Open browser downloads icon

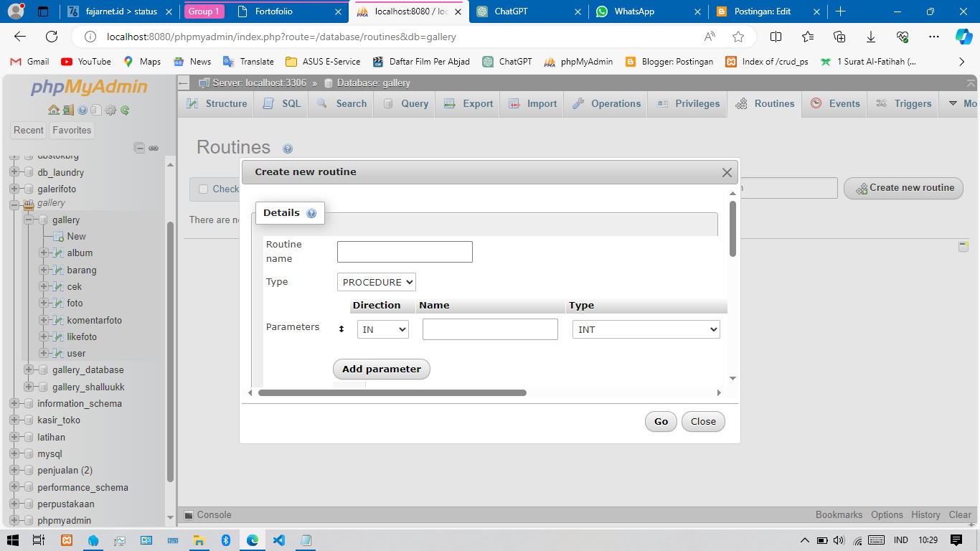coord(871,37)
